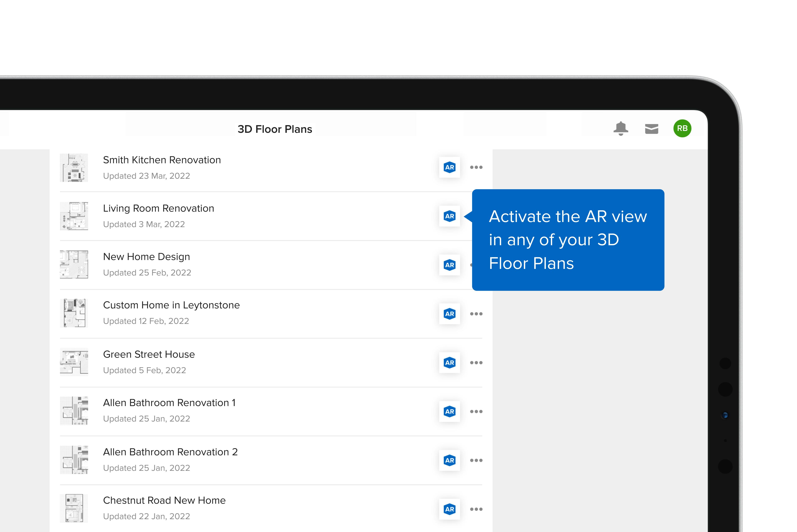
Task: Open AR view for Custom Home in Leytonstone
Action: point(449,314)
